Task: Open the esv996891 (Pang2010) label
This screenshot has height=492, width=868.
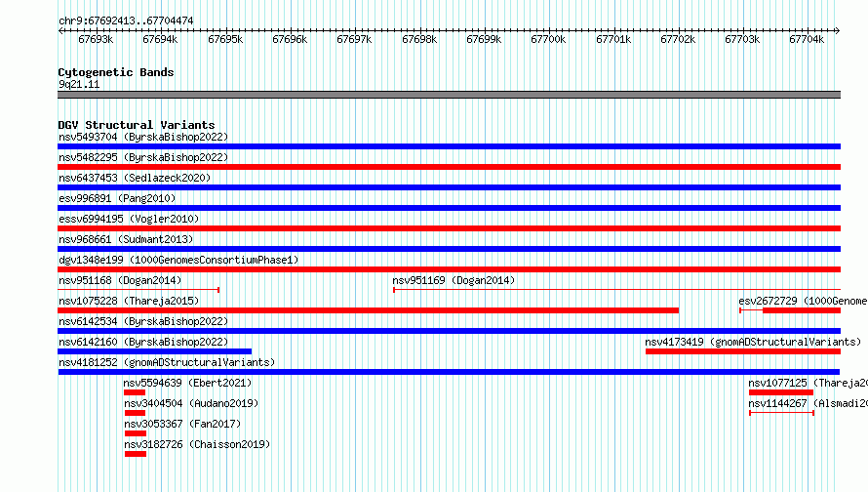Action: click(117, 198)
